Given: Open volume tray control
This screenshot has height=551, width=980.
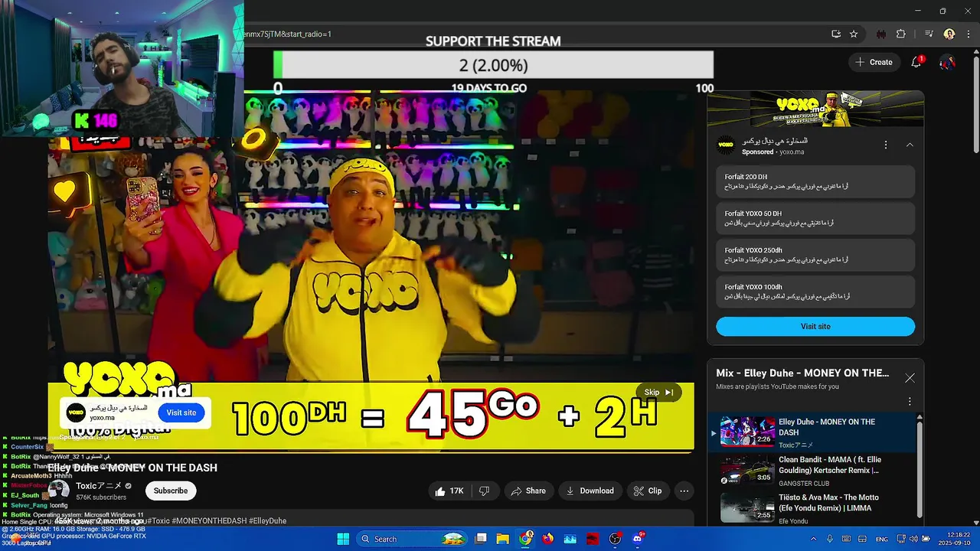Looking at the screenshot, I should click(x=915, y=539).
